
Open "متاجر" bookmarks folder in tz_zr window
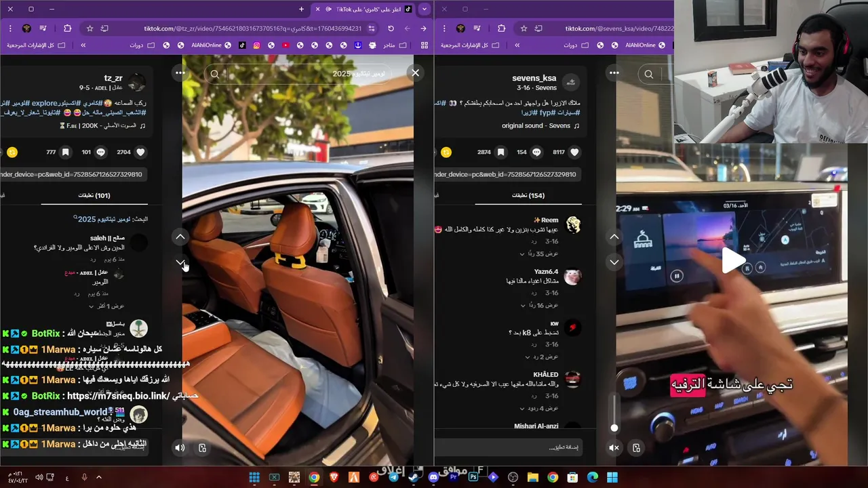point(395,45)
